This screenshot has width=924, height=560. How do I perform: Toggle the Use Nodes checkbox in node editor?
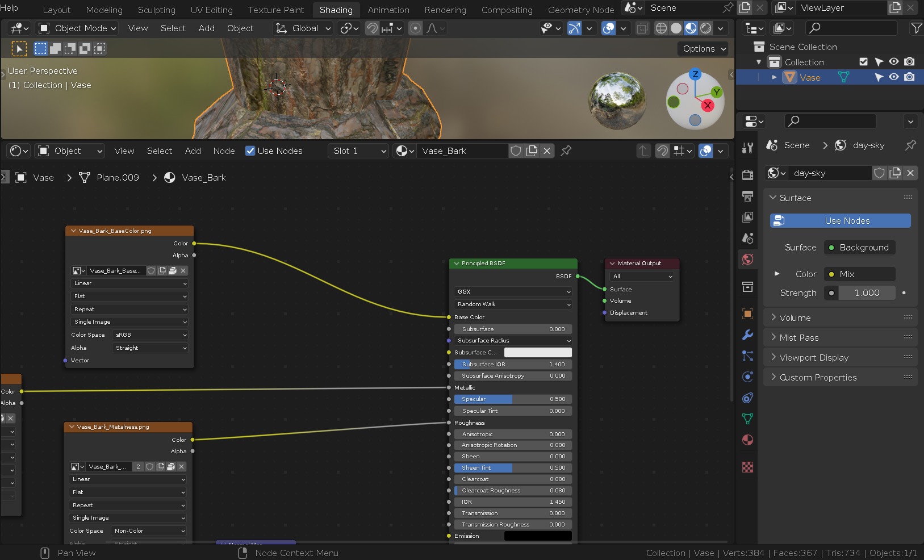pyautogui.click(x=250, y=151)
